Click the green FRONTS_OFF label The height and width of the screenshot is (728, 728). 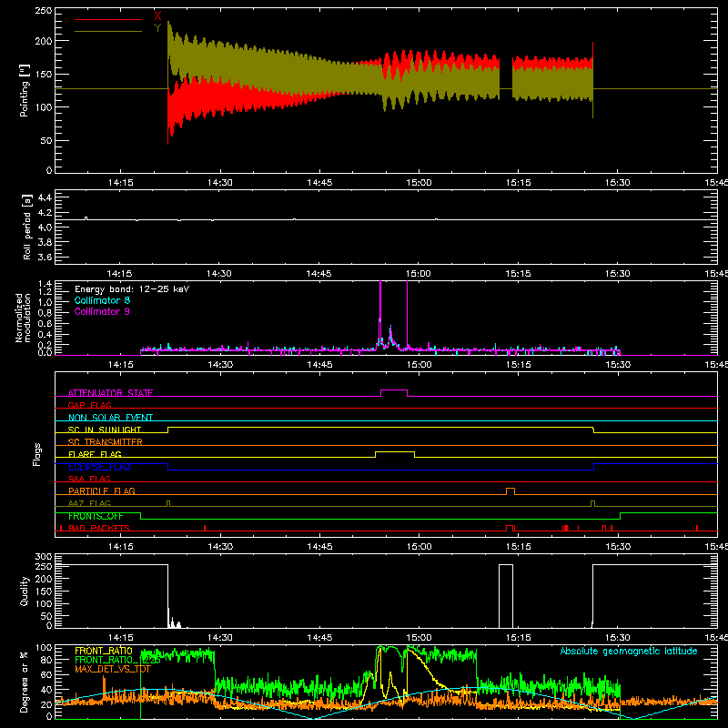click(x=96, y=516)
